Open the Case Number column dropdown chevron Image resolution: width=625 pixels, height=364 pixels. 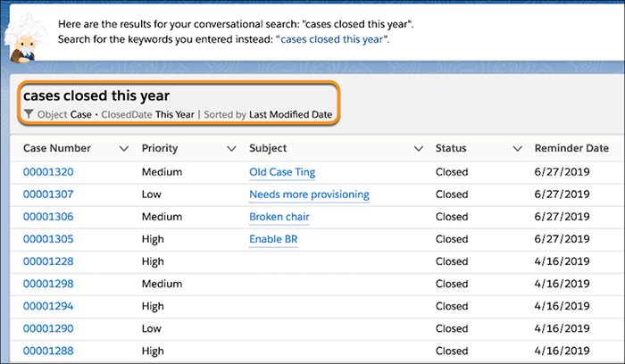pyautogui.click(x=124, y=149)
